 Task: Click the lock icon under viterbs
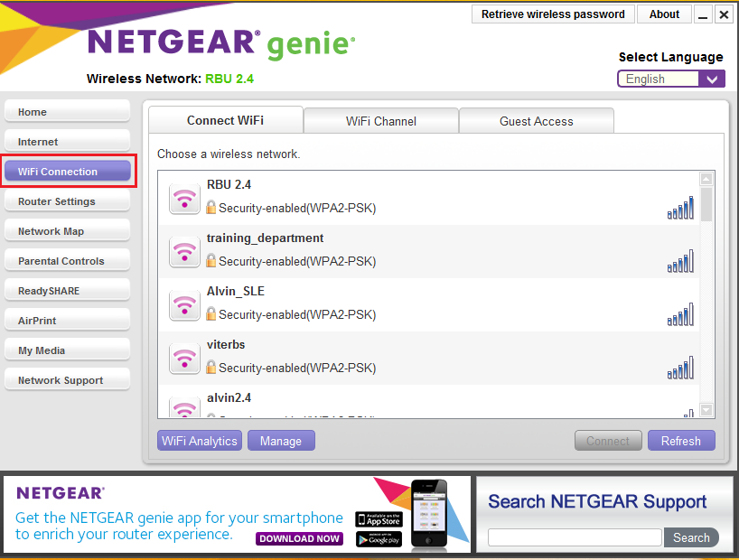[x=211, y=367]
